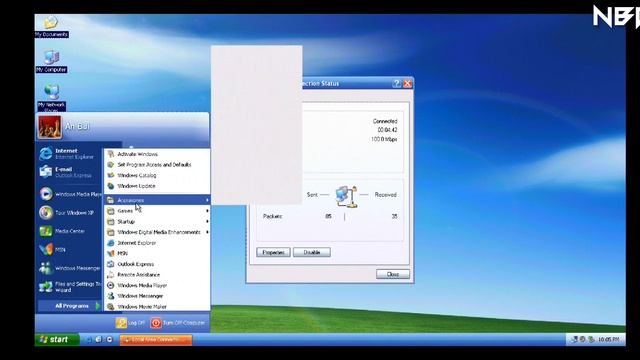This screenshot has width=640, height=360.
Task: Click Properties button in Connection Status dialog
Action: (x=273, y=253)
